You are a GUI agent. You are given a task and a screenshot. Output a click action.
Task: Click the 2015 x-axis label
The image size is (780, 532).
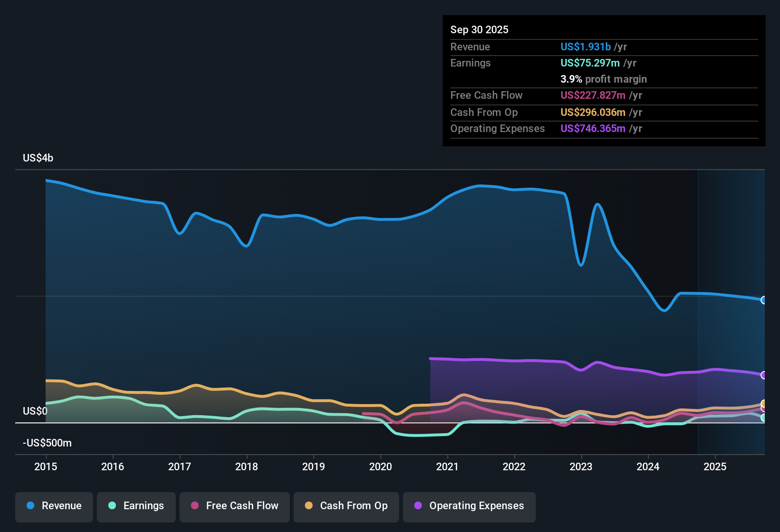click(46, 466)
